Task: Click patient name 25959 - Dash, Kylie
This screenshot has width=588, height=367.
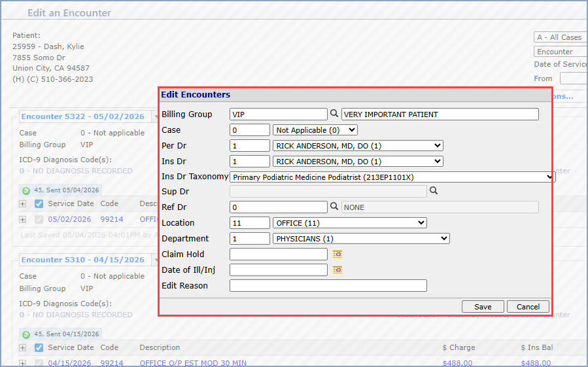Action: click(48, 46)
